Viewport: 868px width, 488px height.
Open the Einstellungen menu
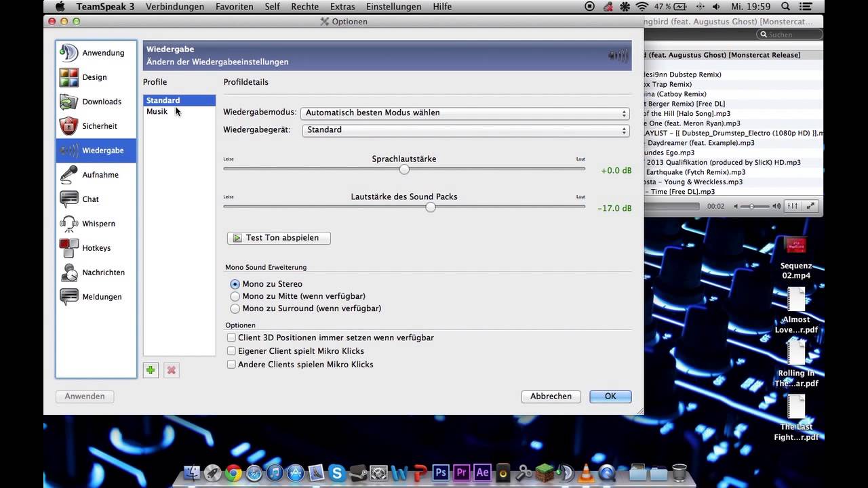click(x=394, y=7)
